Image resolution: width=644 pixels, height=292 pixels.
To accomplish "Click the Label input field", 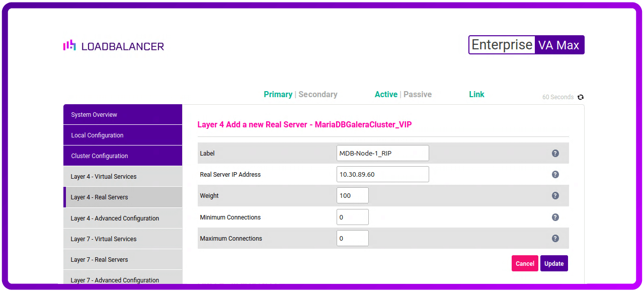I will pyautogui.click(x=382, y=153).
